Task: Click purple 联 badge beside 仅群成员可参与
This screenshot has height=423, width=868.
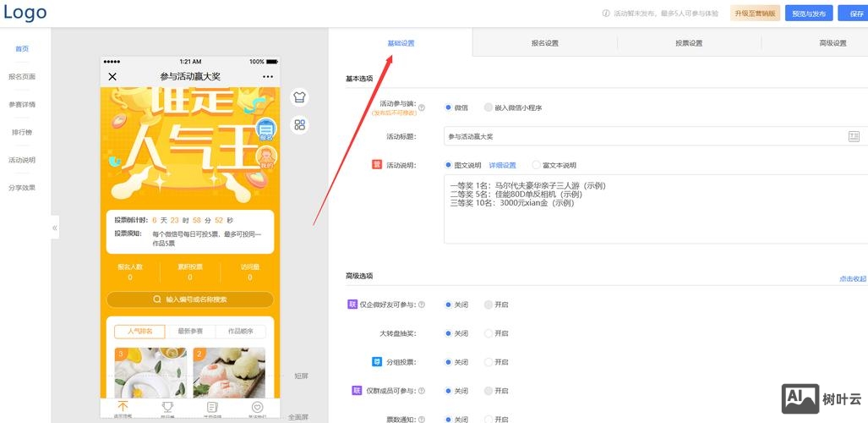Action: click(x=357, y=391)
